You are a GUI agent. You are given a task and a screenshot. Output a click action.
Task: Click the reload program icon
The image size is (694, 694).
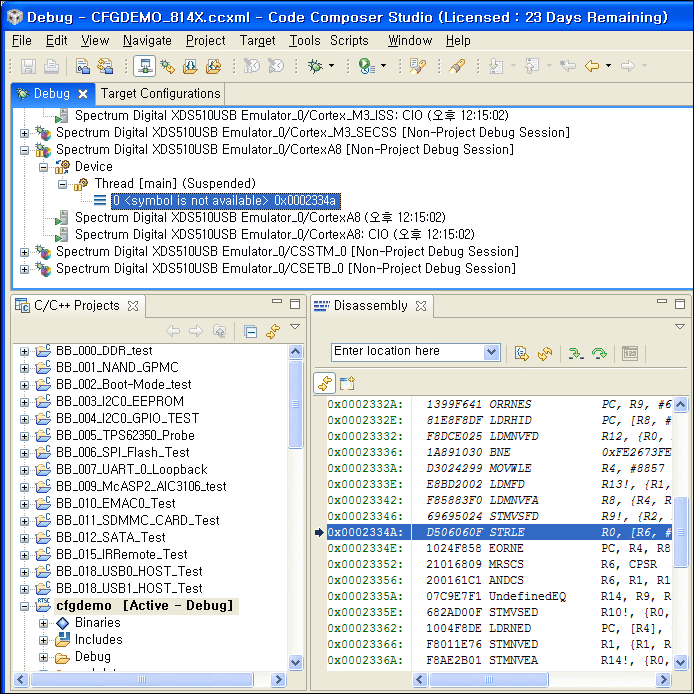(213, 66)
